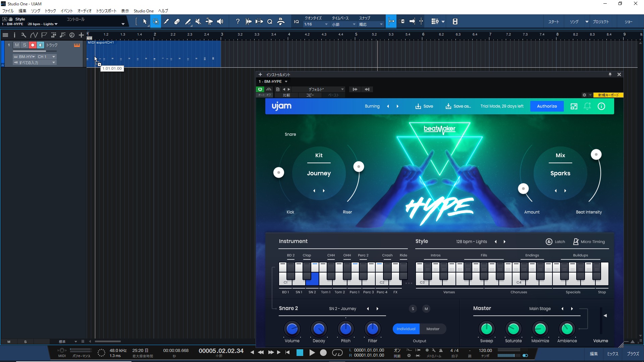Click the Authorize button

(547, 106)
